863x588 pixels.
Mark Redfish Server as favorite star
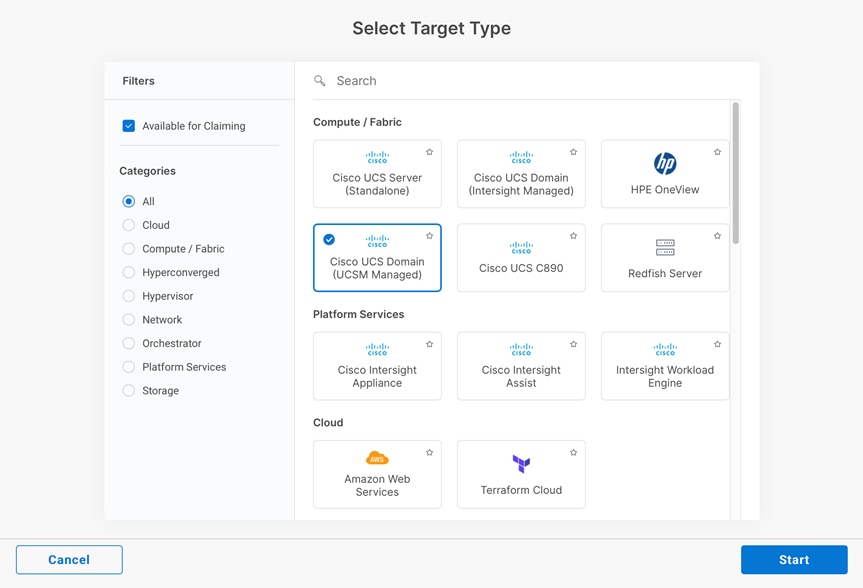[x=717, y=236]
